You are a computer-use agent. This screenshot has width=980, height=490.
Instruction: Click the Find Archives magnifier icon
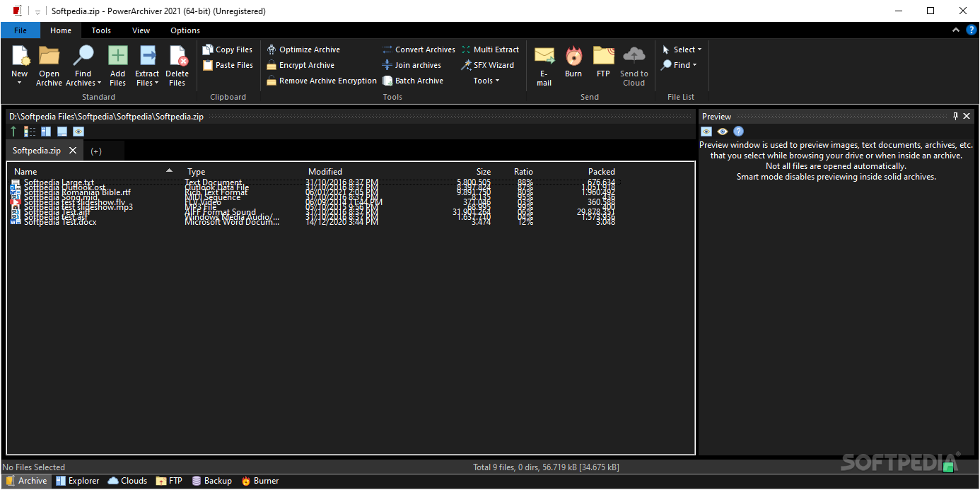83,56
